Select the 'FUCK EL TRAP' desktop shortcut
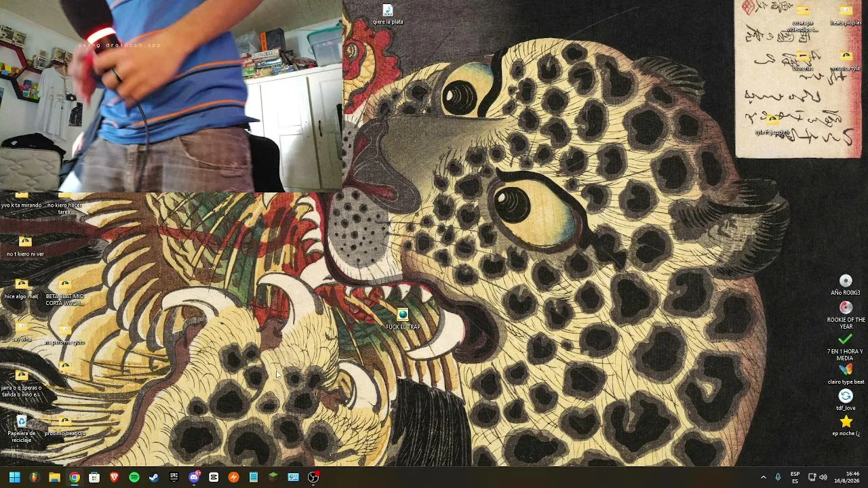Image resolution: width=868 pixels, height=488 pixels. click(x=403, y=320)
